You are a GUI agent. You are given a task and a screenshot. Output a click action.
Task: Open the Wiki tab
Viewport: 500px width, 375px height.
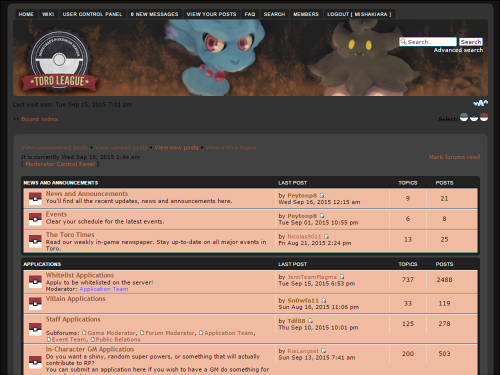coord(48,14)
